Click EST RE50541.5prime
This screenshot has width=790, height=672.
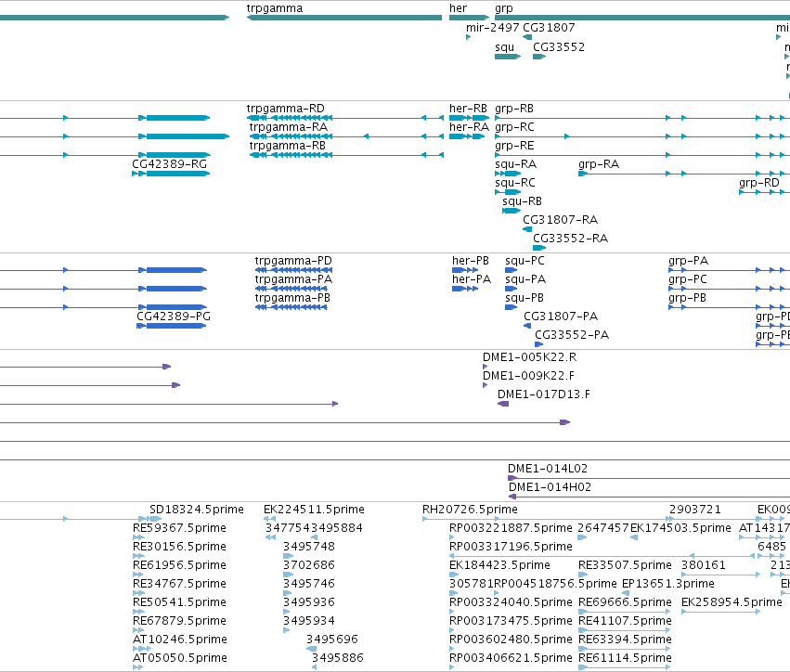138,612
